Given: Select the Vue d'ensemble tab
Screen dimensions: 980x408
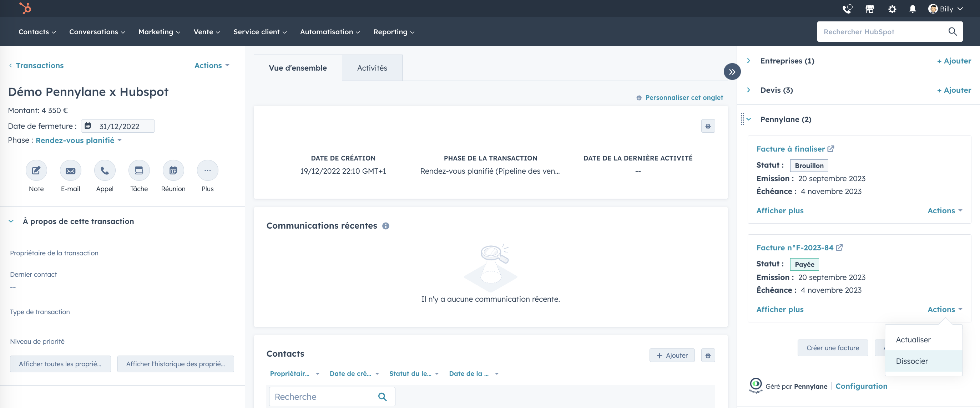Looking at the screenshot, I should pos(298,68).
